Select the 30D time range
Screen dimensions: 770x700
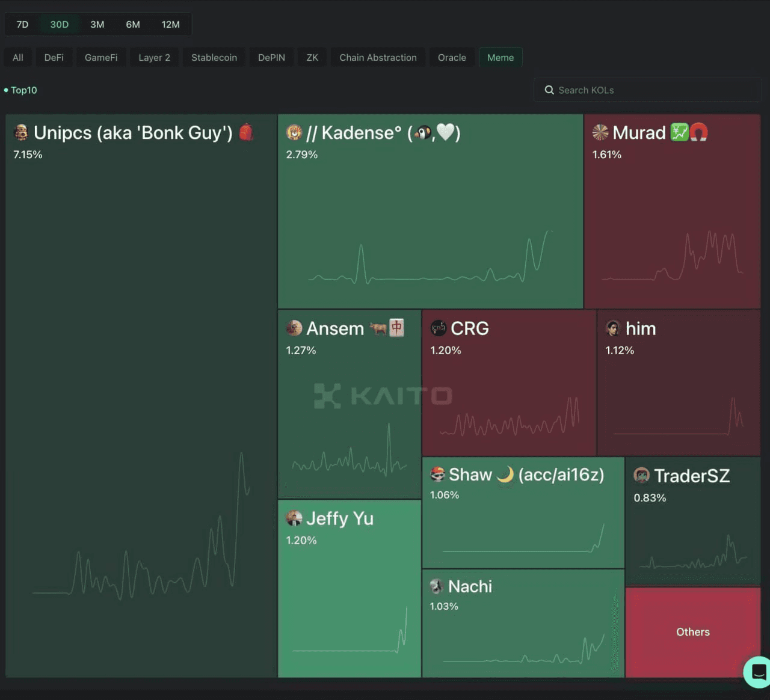60,25
